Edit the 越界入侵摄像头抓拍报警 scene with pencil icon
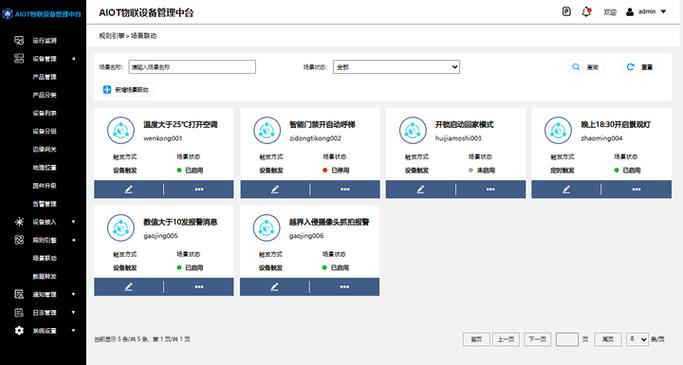Screen dimensions: 683x365 coord(274,287)
